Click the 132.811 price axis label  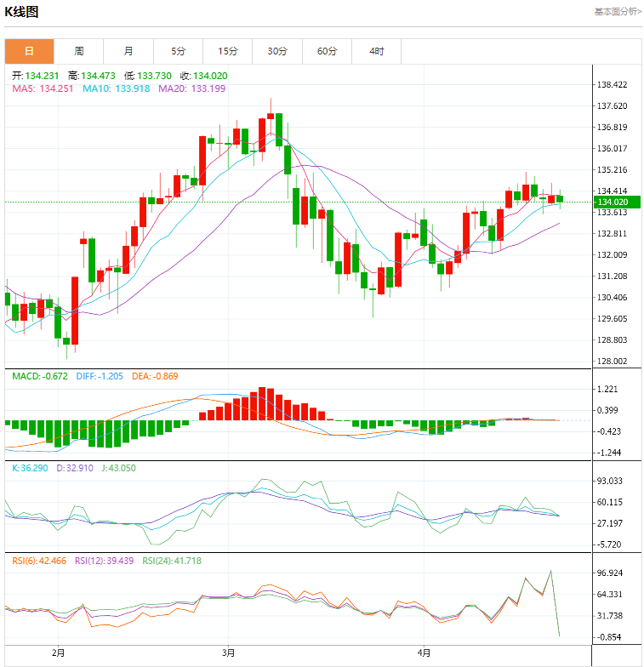(x=613, y=233)
